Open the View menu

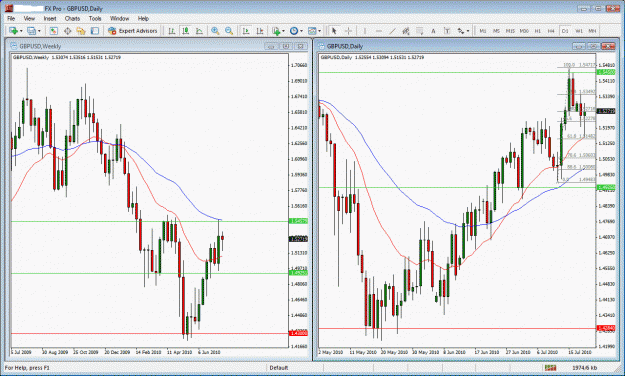point(29,18)
